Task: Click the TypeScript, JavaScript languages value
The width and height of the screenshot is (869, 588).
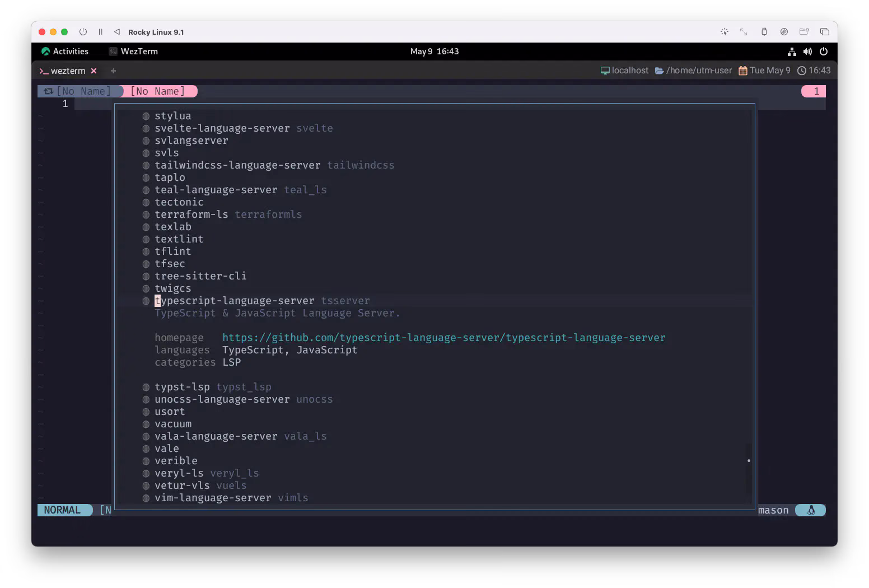Action: (289, 350)
